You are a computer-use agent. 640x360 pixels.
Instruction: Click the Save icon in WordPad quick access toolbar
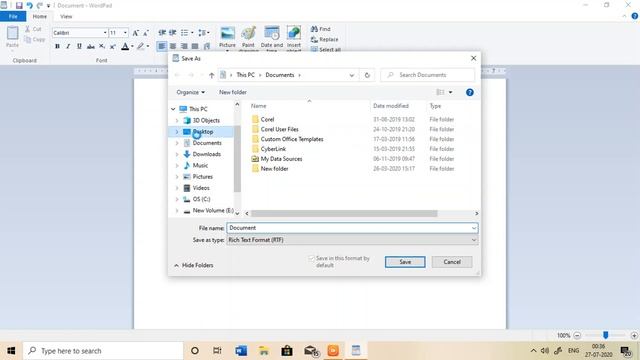19,5
